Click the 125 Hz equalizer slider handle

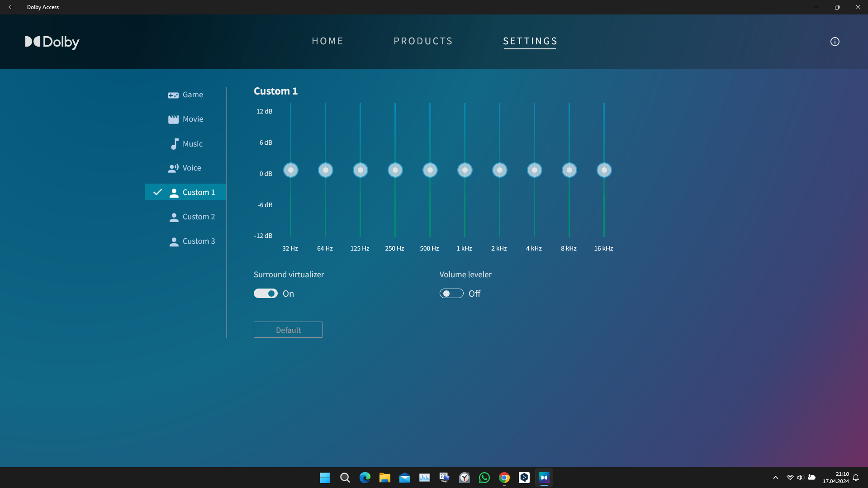(x=360, y=170)
